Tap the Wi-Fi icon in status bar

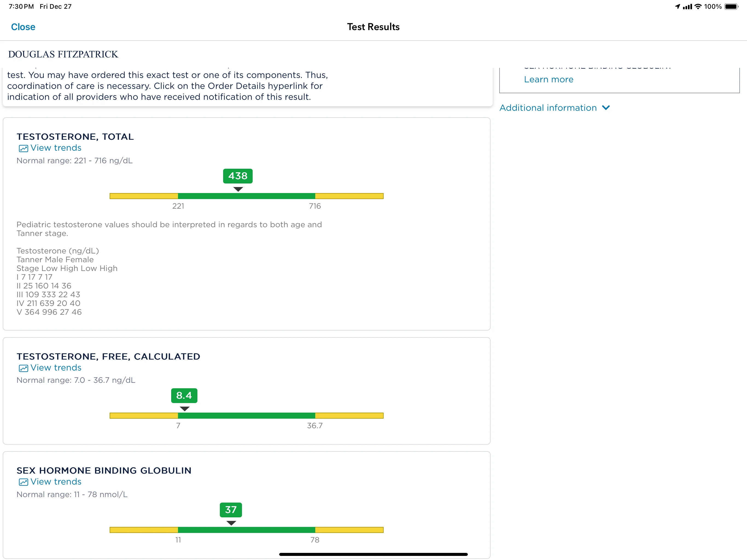click(x=698, y=6)
